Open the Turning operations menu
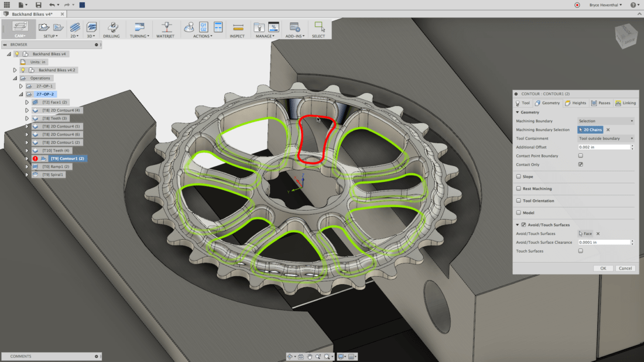Screen dimensions: 644x362 tap(139, 28)
